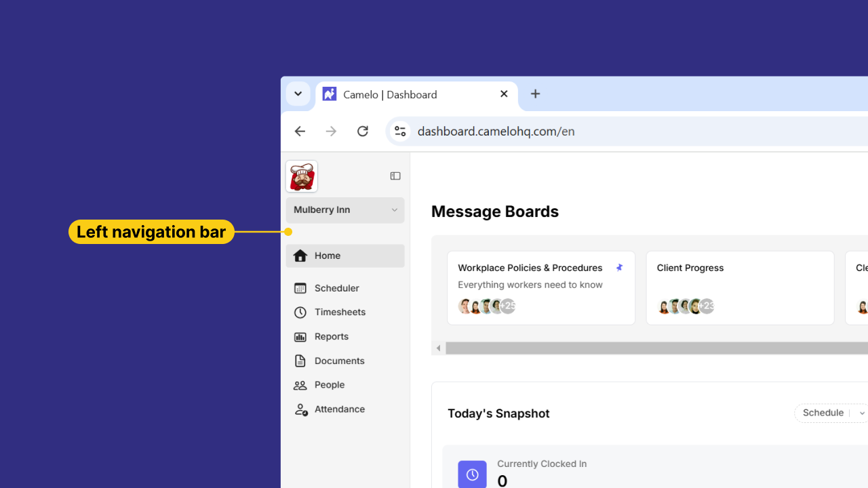Unpin the Workplace Policies & Procedures board

click(x=619, y=267)
